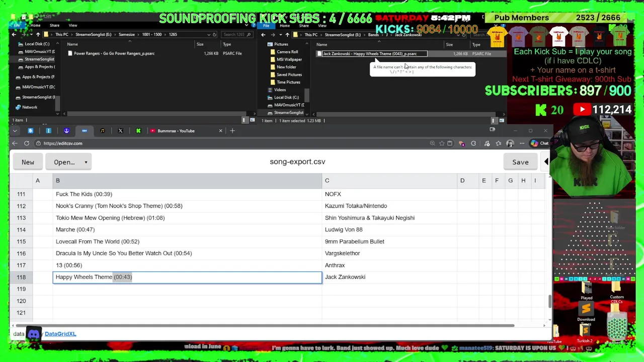
Task: Open a new browser tab with the plus icon
Action: (232, 131)
